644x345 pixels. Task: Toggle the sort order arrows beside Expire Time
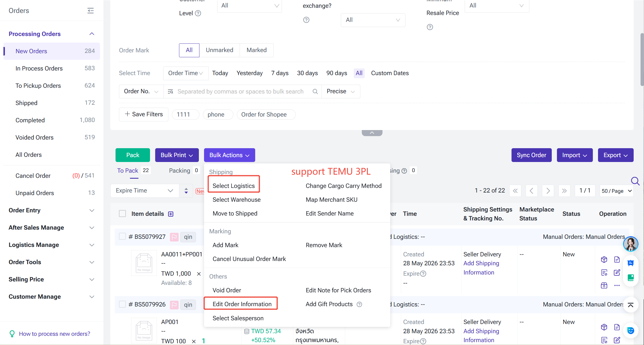(186, 191)
